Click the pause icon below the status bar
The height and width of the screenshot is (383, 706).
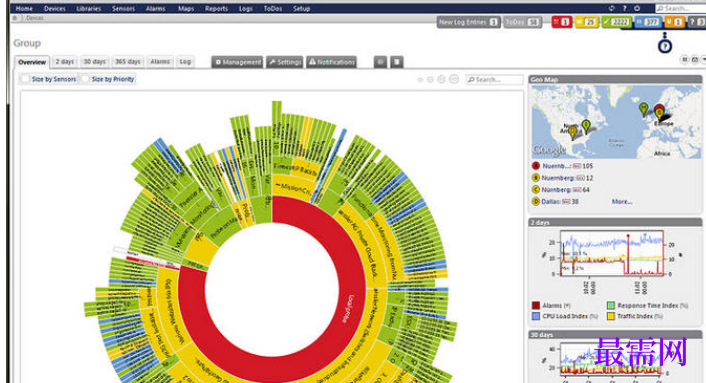pos(684,59)
